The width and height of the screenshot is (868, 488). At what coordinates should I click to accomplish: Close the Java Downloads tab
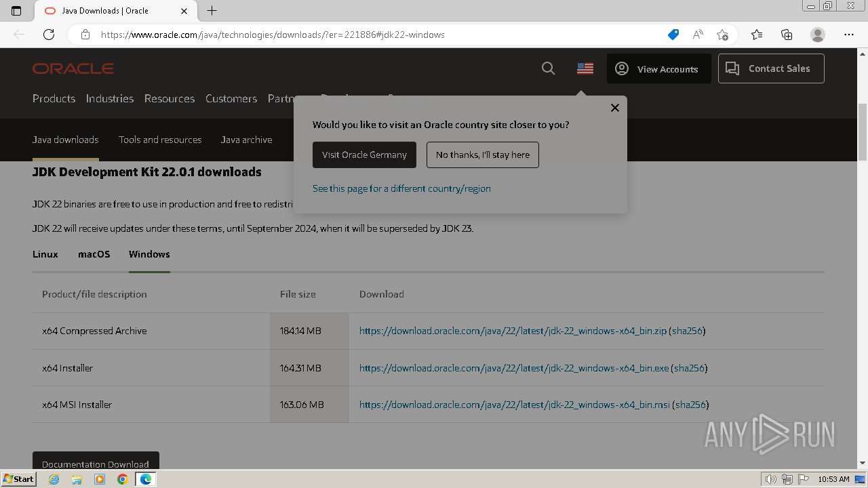point(184,11)
